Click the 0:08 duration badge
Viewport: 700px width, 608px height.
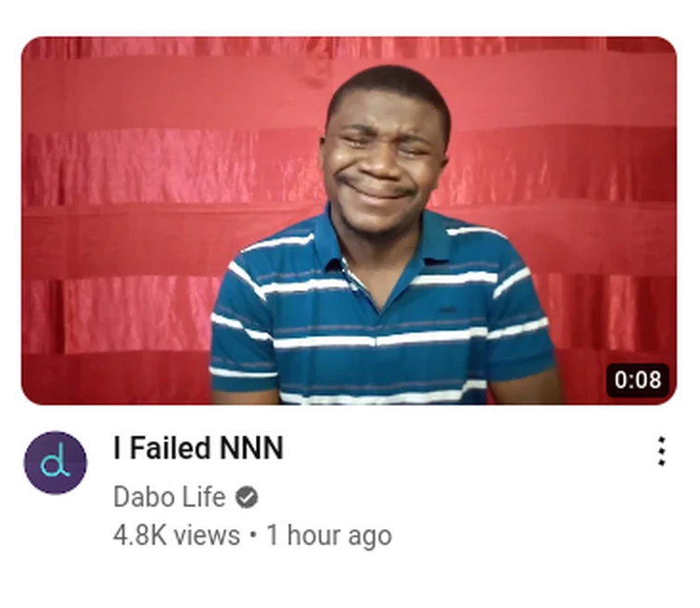point(638,380)
